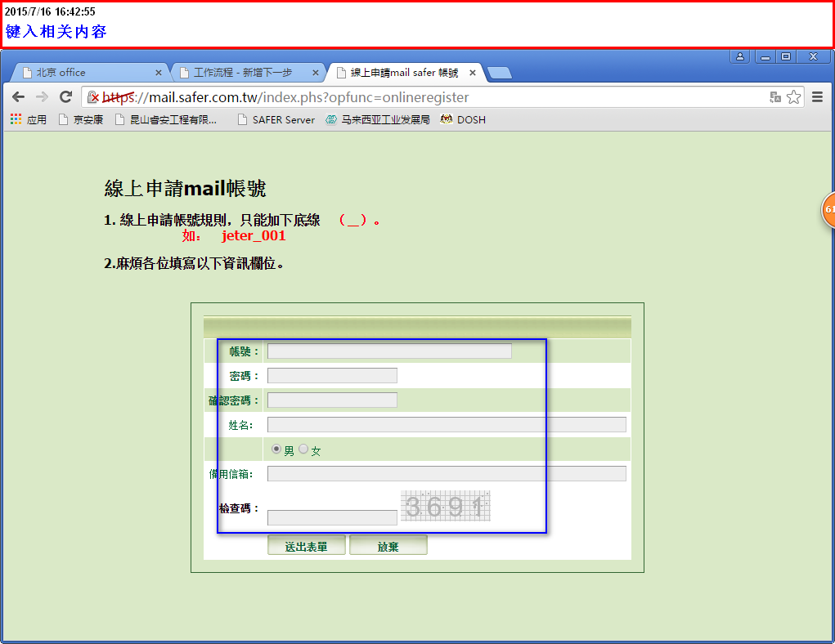835x644 pixels.
Task: Close the 北京 office tab
Action: coord(159,73)
